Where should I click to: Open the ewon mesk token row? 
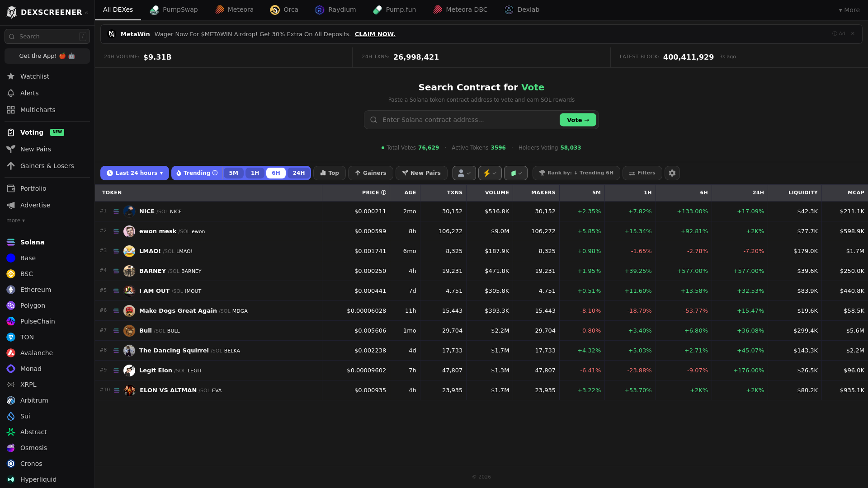click(x=481, y=231)
